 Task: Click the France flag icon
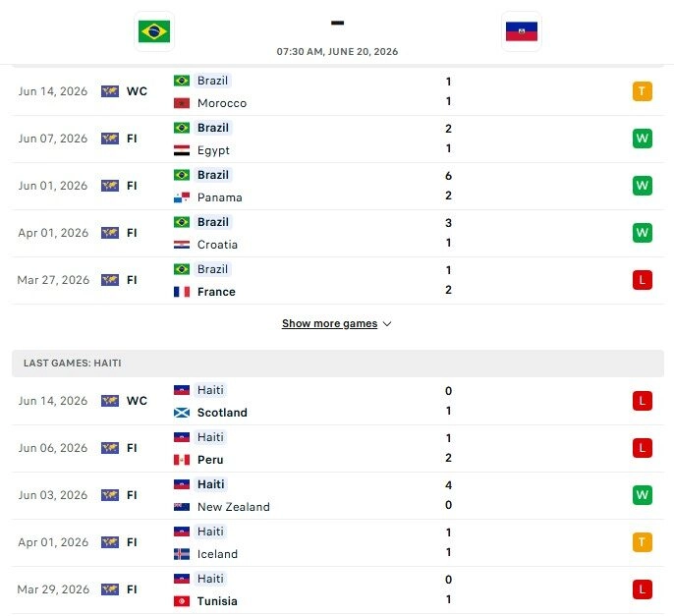[182, 292]
